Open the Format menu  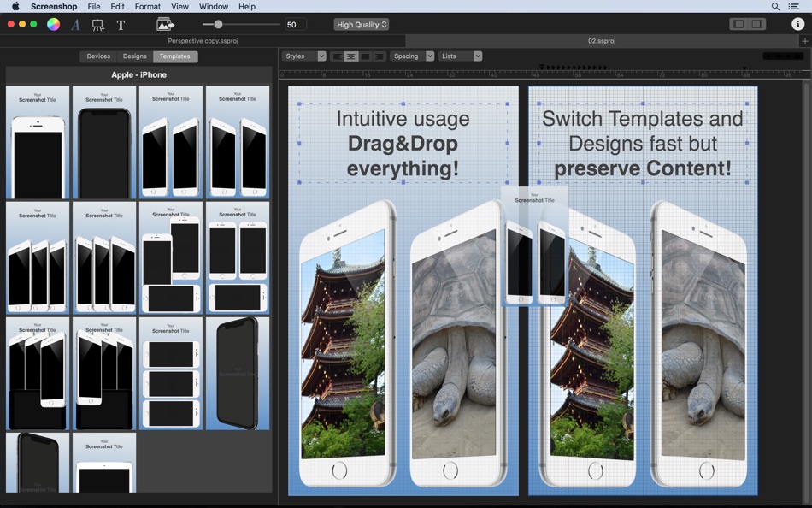(x=148, y=6)
